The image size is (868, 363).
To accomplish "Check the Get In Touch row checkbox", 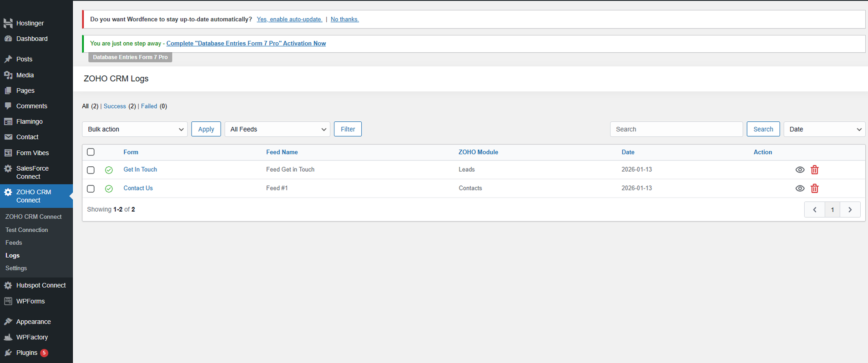I will (x=91, y=170).
